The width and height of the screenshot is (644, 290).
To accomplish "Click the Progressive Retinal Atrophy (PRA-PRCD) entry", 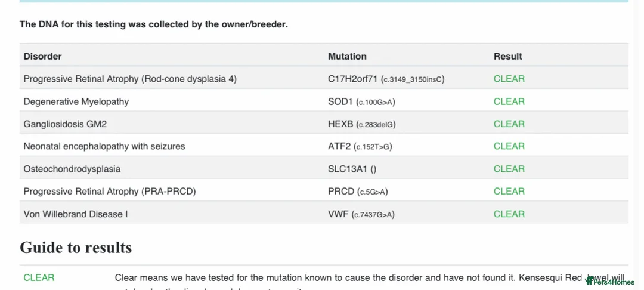I will point(109,192).
